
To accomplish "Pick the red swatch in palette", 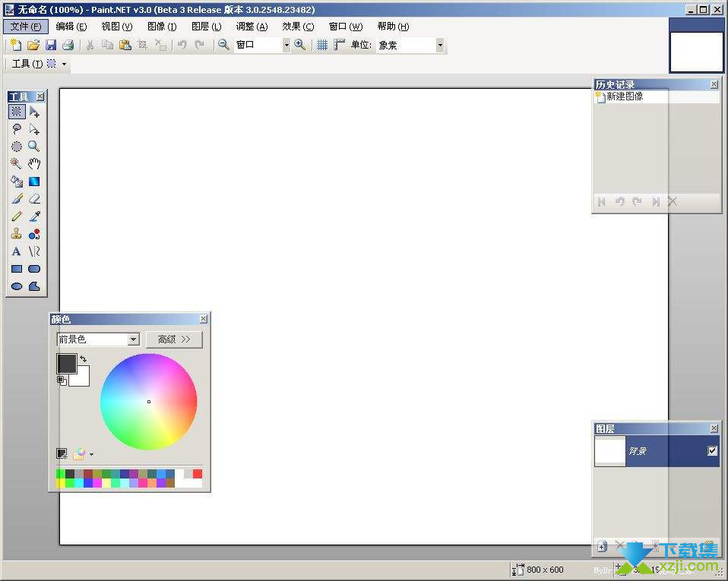I will [x=198, y=473].
